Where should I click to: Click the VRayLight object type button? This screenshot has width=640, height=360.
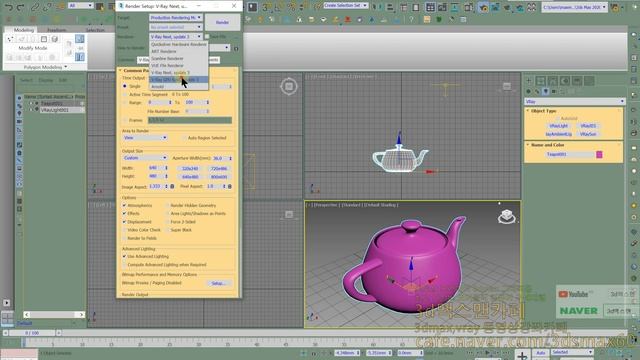(x=558, y=126)
